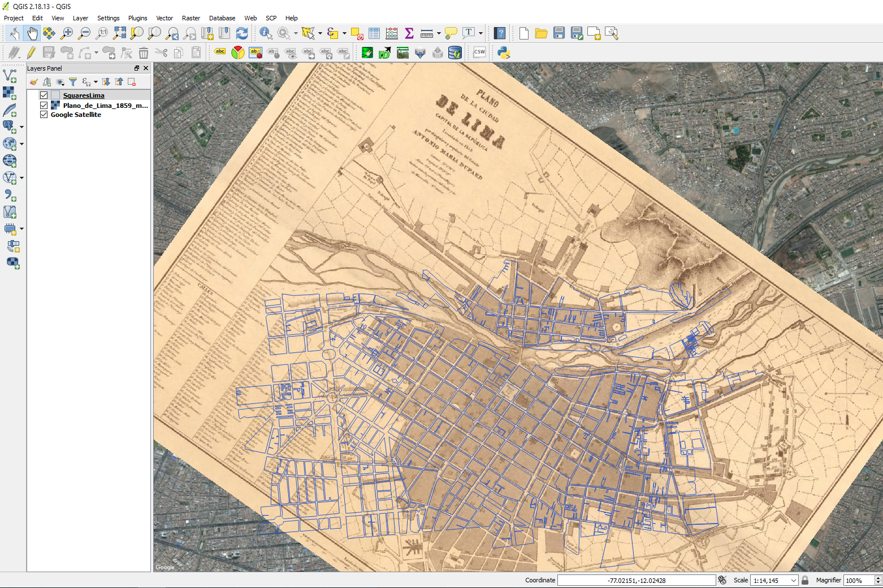Toggle SquaresLima layer visibility checkbox
Image resolution: width=883 pixels, height=588 pixels.
[x=44, y=95]
